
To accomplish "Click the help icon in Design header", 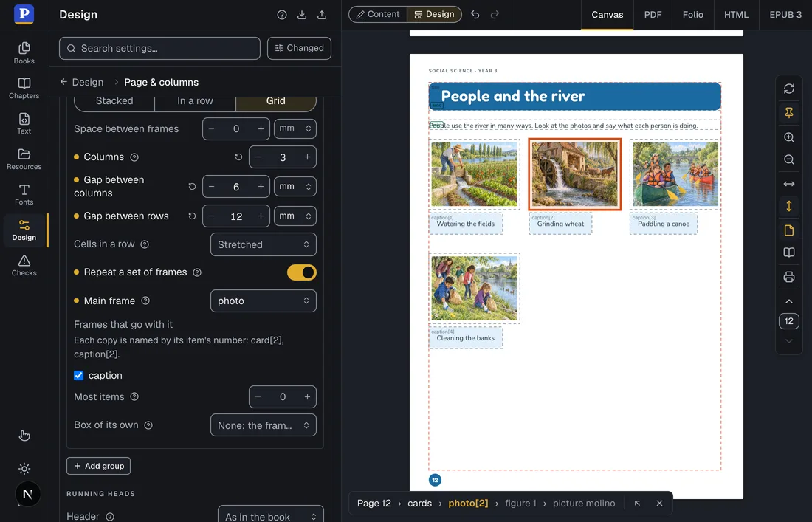I will (x=282, y=15).
